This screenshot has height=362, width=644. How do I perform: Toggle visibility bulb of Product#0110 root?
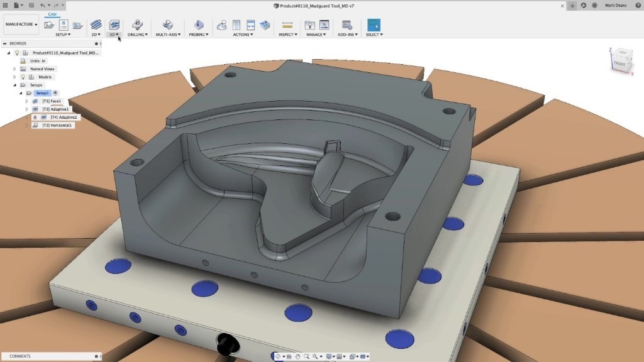point(17,53)
